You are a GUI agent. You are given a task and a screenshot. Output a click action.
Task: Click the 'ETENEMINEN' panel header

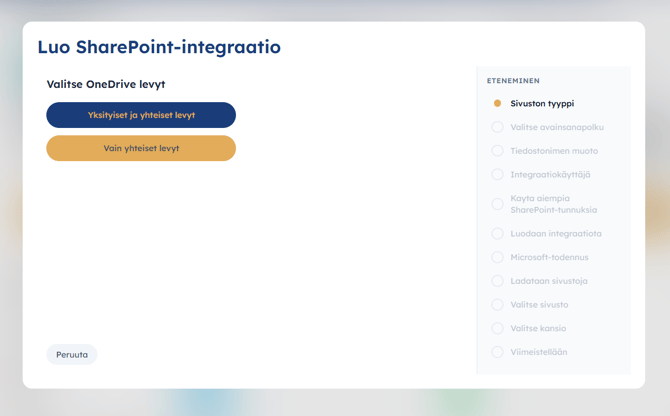[513, 81]
